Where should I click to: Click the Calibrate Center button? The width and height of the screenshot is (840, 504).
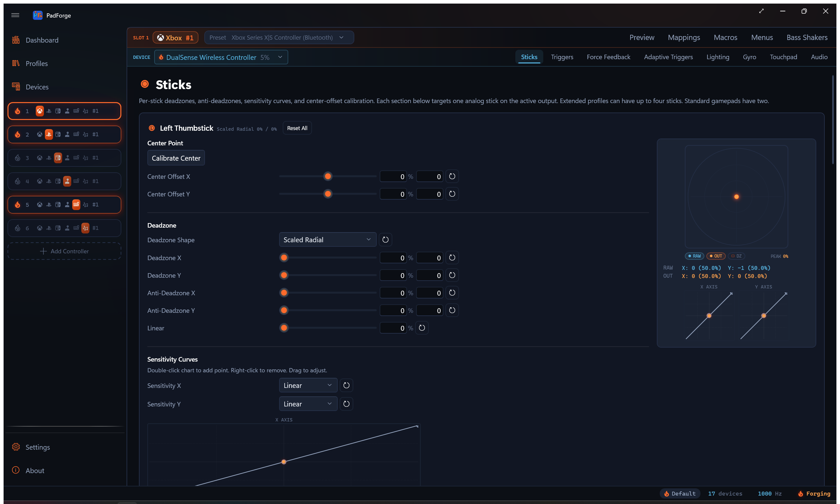click(176, 158)
